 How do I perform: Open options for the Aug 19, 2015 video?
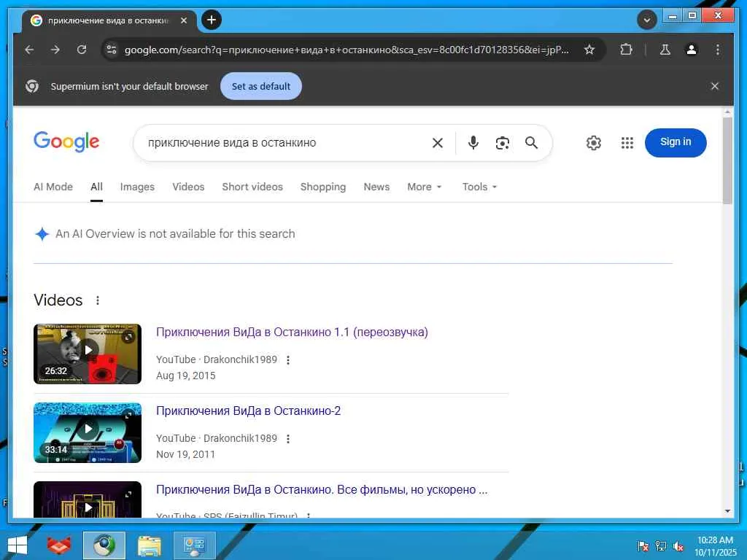pyautogui.click(x=287, y=360)
